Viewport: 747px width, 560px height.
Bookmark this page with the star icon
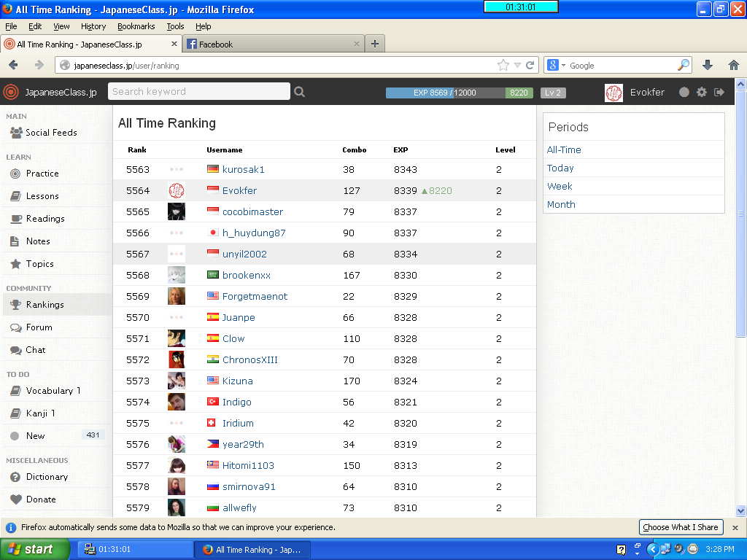click(x=503, y=65)
